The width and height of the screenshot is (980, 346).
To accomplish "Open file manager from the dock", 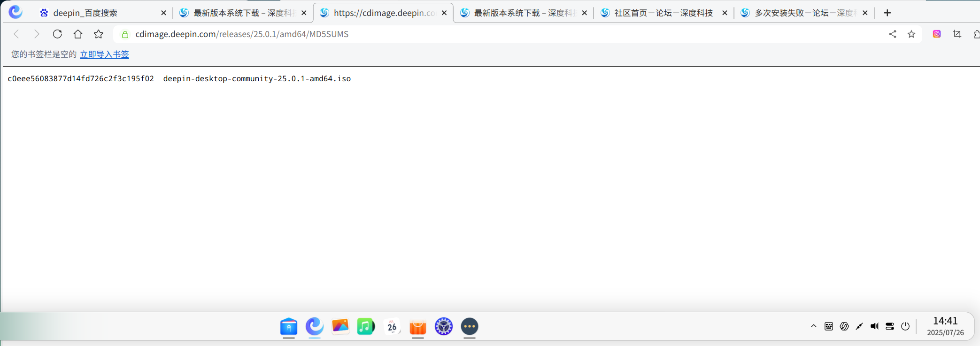I will [289, 327].
